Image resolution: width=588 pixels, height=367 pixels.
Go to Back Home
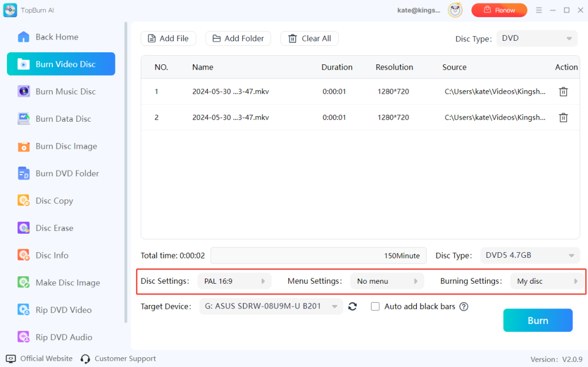pyautogui.click(x=56, y=36)
